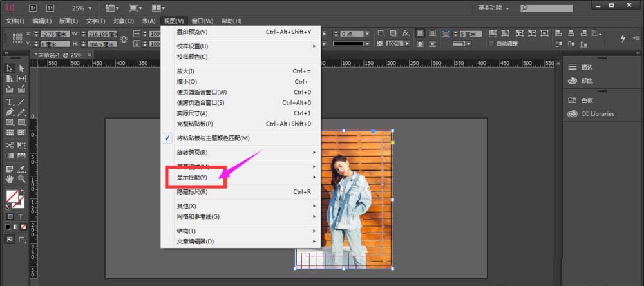644x286 pixels.
Task: Open the 基本功能 workspace dropdown
Action: [494, 8]
